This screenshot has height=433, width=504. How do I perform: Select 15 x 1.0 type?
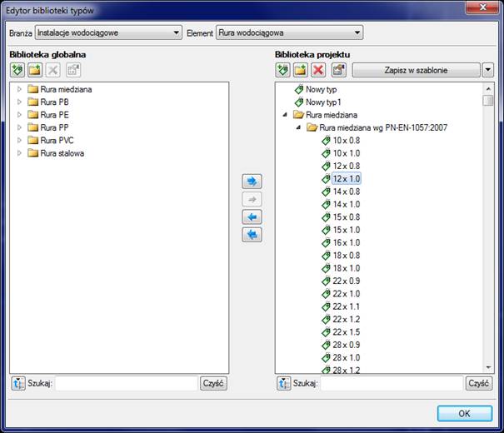tap(347, 230)
